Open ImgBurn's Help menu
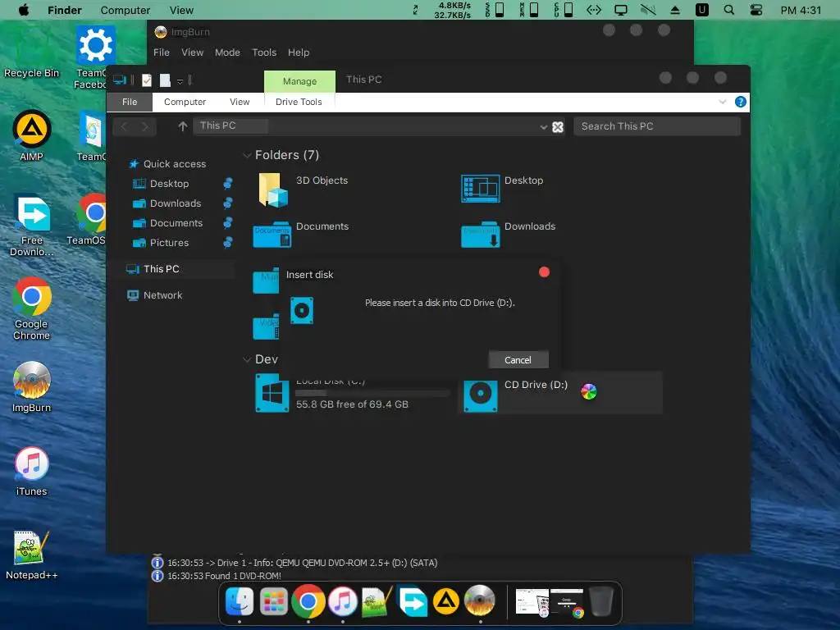 [299, 52]
